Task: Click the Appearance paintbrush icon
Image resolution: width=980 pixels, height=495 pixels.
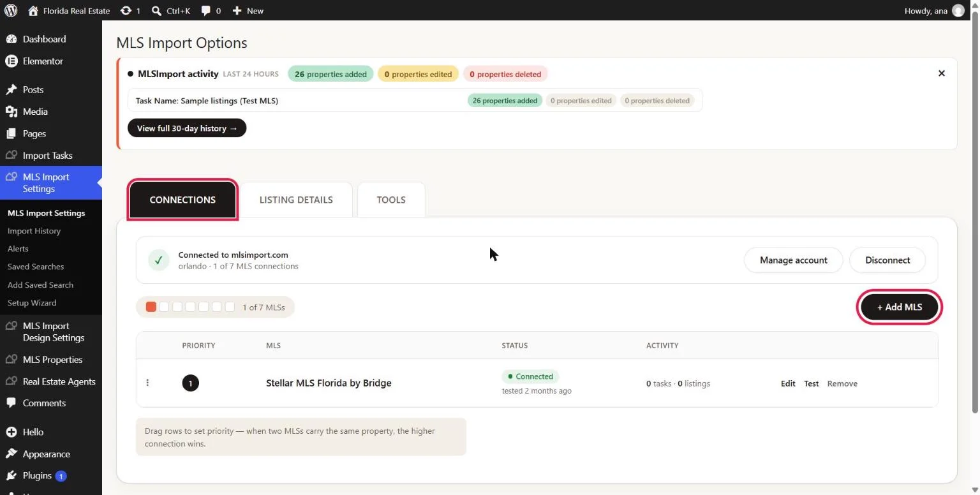Action: (x=11, y=454)
